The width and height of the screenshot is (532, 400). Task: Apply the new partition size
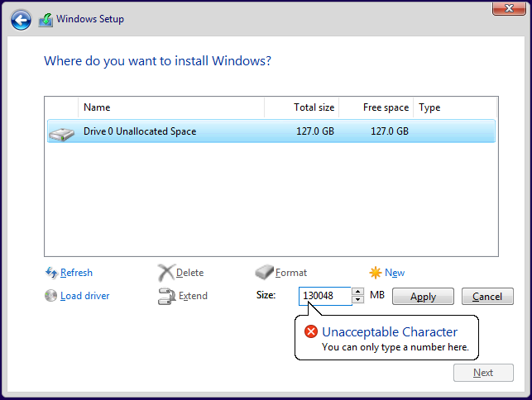click(423, 297)
